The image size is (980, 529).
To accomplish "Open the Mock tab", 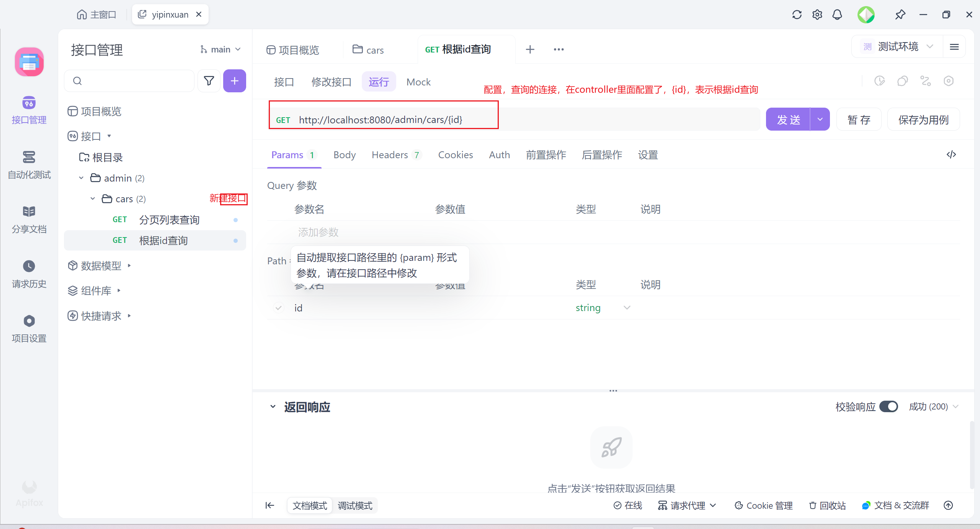I will pos(418,82).
